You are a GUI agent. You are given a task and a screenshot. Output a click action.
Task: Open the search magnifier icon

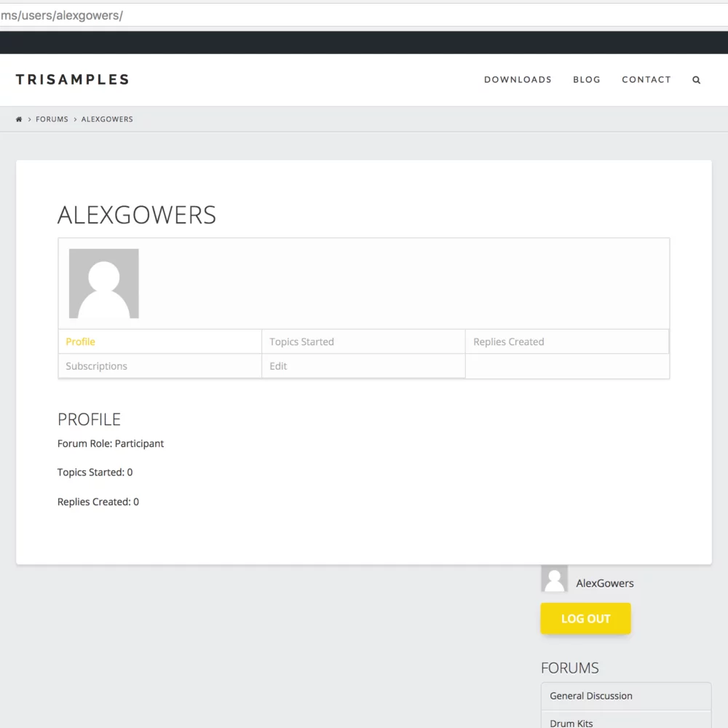pos(696,80)
